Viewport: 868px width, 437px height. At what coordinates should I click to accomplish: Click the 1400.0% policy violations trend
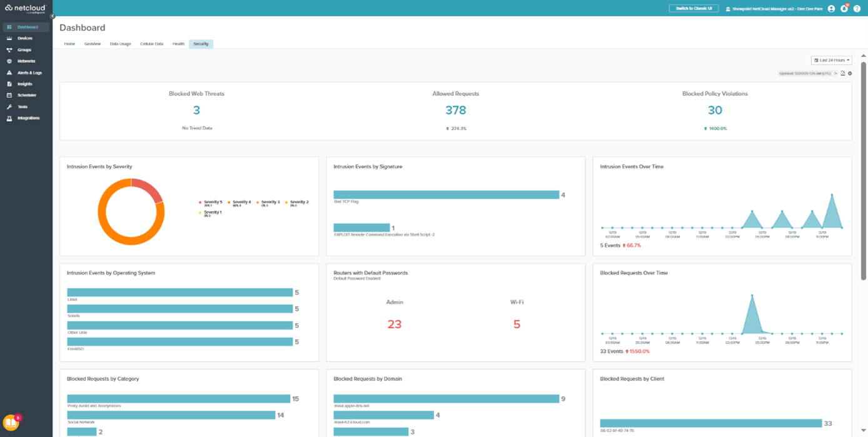click(715, 128)
